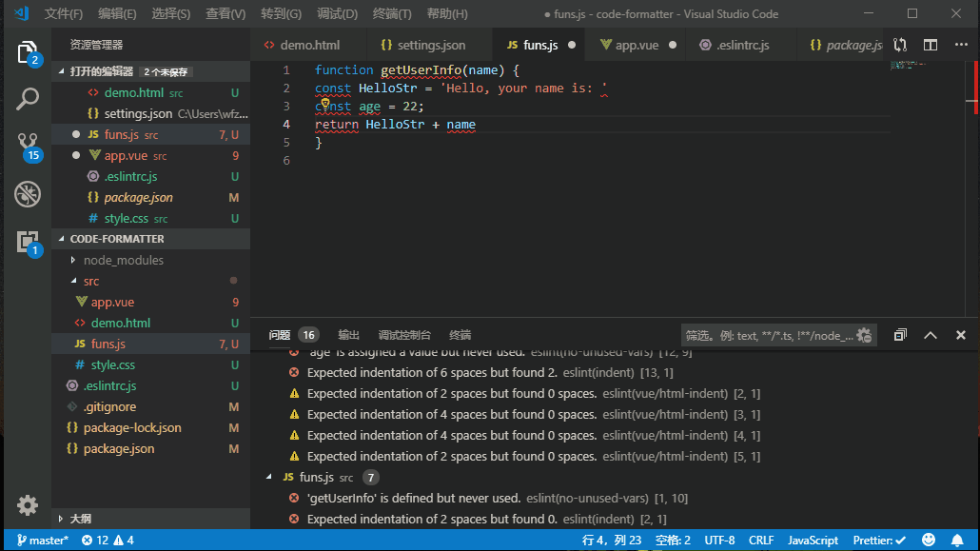Expand the 大纲 outline section

pyautogui.click(x=150, y=519)
